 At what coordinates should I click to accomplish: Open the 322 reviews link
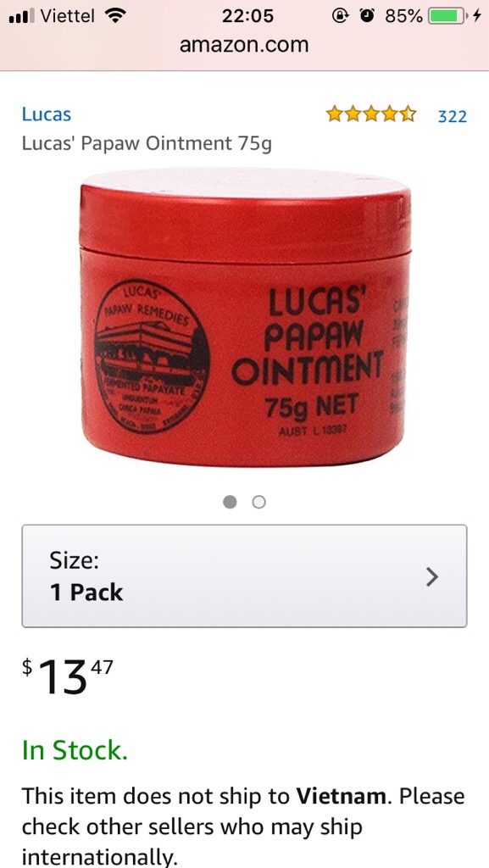point(452,116)
